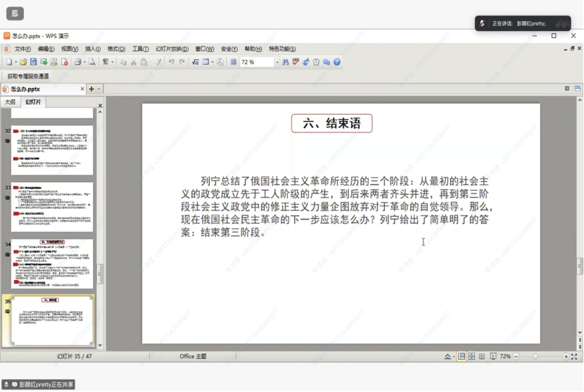Click the zoom in plus button
584x392 pixels.
click(x=566, y=357)
